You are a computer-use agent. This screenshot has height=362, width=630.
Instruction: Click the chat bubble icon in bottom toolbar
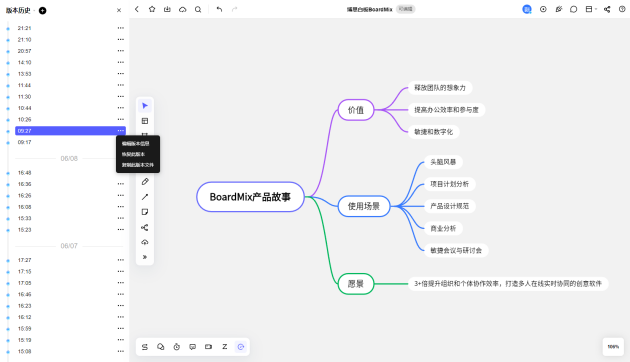192,347
